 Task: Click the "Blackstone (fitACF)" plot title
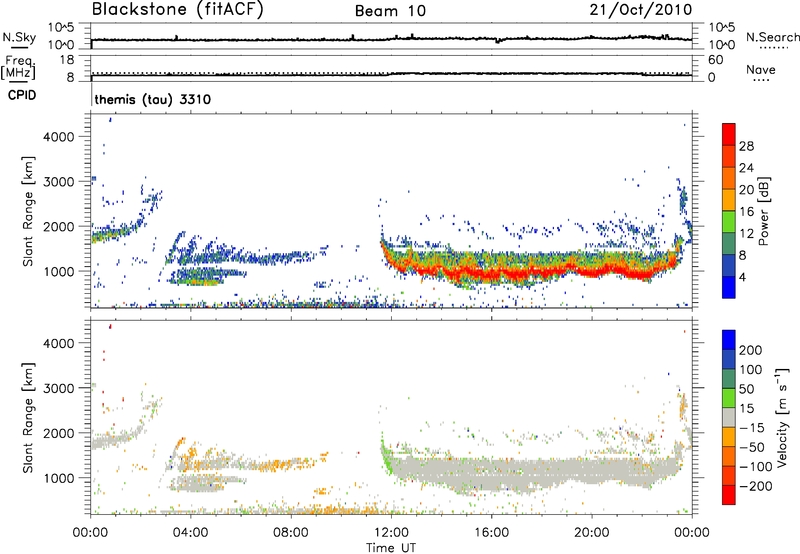click(178, 9)
